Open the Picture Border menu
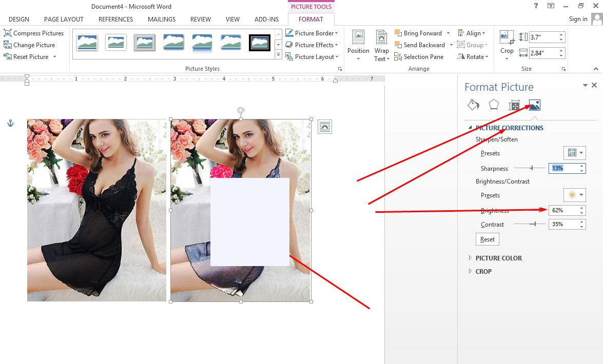This screenshot has height=364, width=603. 312,33
